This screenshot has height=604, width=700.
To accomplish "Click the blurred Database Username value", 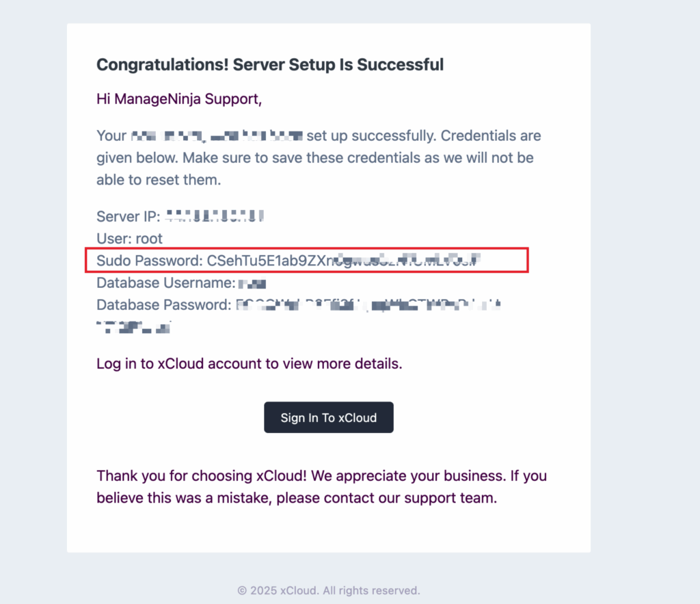I will [252, 284].
